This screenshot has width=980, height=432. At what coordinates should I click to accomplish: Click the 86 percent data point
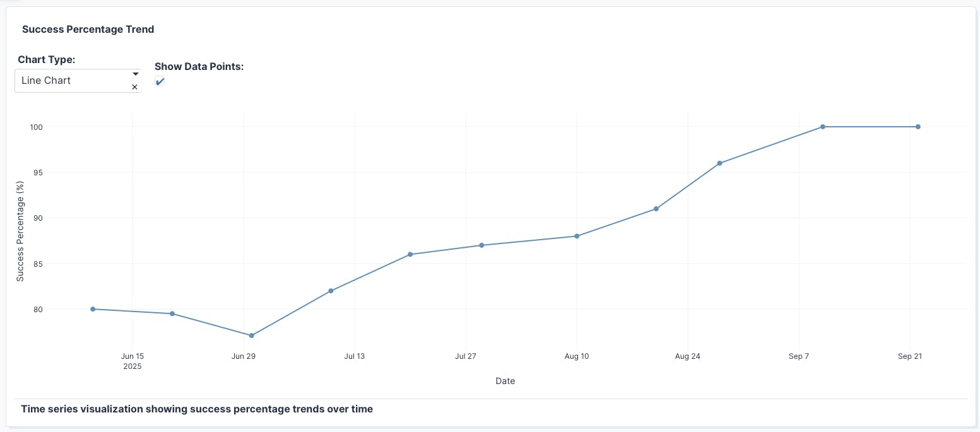(410, 254)
